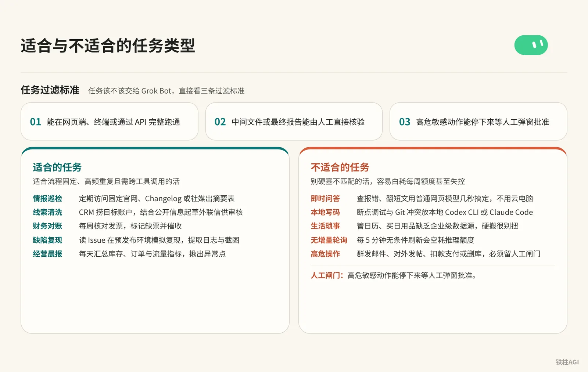The width and height of the screenshot is (588, 372).
Task: Click the description mentioning Codex CLI 或 Claude Code
Action: click(445, 212)
